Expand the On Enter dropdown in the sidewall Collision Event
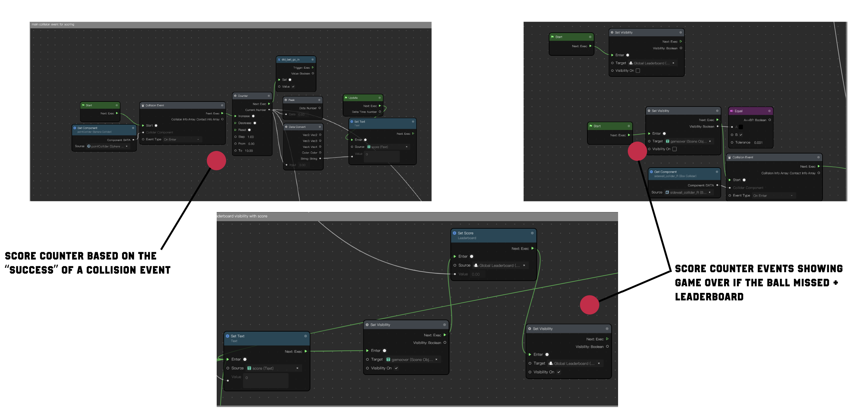This screenshot has height=416, width=868. (x=774, y=195)
